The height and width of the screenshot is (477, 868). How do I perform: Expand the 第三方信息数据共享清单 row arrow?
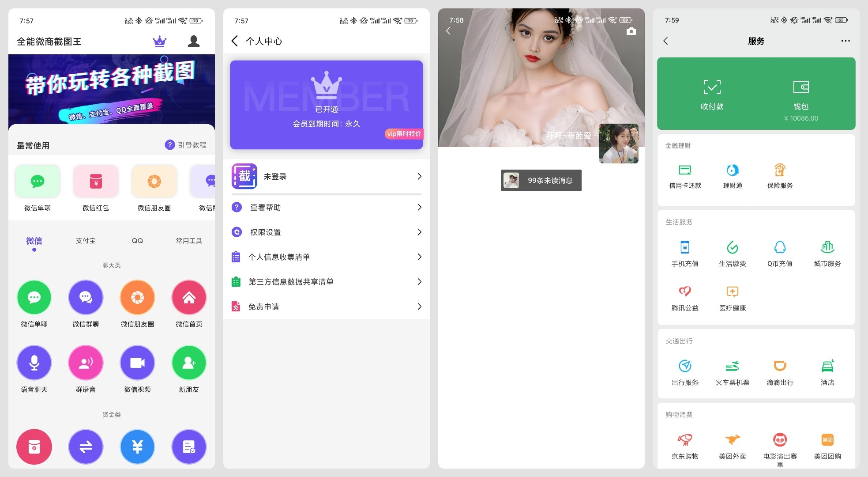click(x=419, y=281)
